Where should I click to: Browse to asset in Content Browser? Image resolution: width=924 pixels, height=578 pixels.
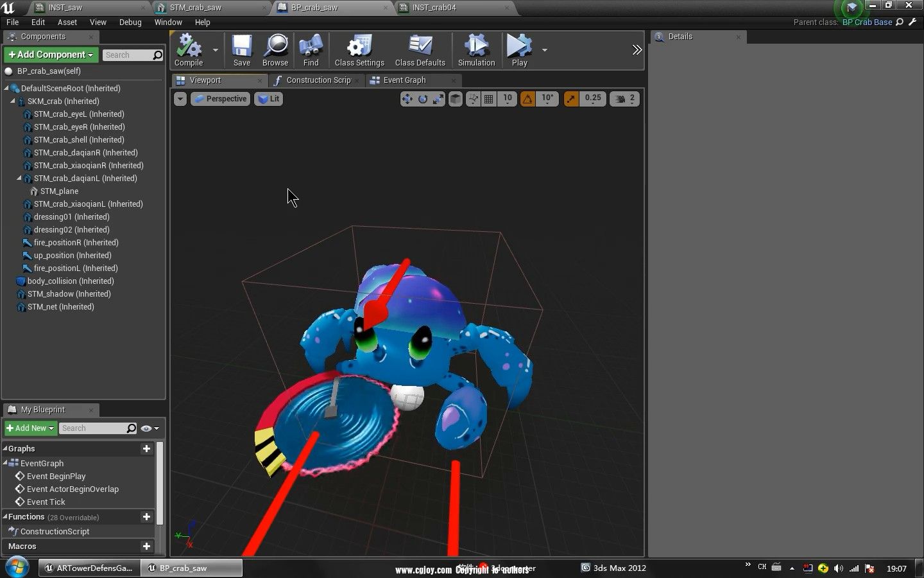click(275, 50)
